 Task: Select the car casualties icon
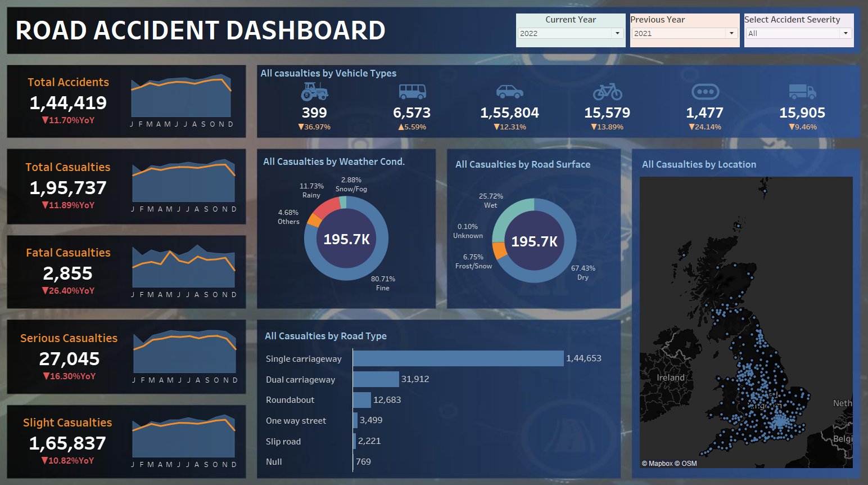510,92
